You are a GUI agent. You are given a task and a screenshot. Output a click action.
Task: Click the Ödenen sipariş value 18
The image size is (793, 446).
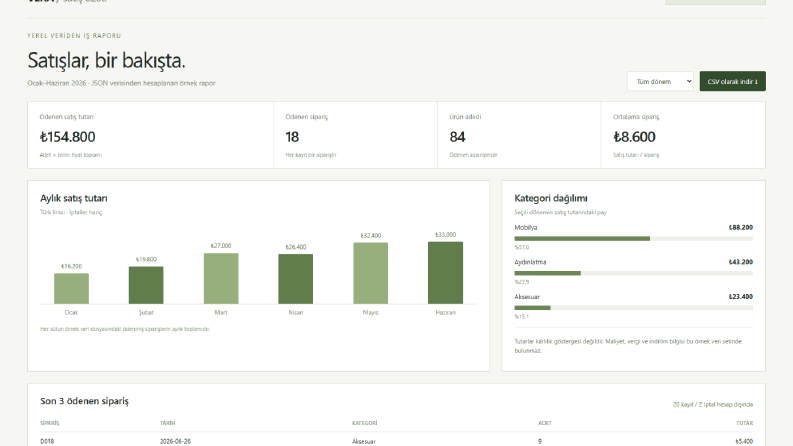[292, 137]
